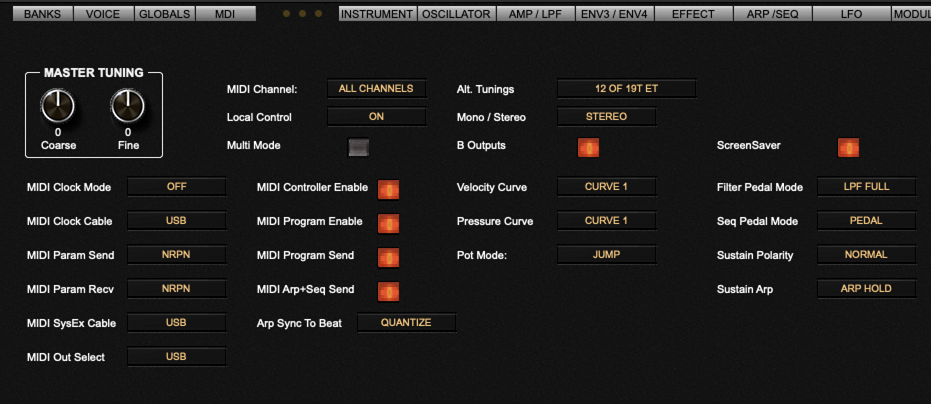
Task: Click the Sustain Arp ARP HOLD field
Action: tap(866, 289)
